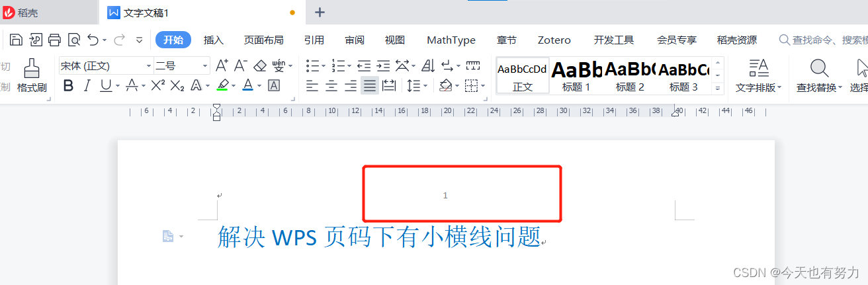Click the Print icon in quick toolbar
868x285 pixels.
(55, 40)
